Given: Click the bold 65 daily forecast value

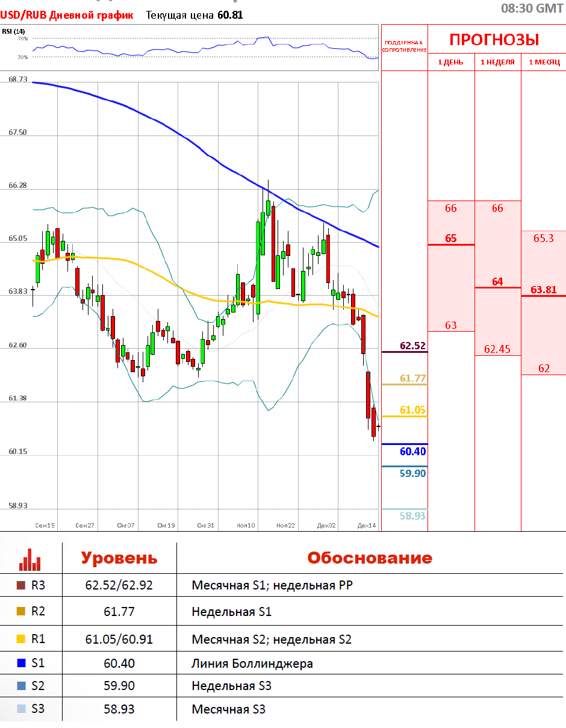Looking at the screenshot, I should click(x=450, y=238).
